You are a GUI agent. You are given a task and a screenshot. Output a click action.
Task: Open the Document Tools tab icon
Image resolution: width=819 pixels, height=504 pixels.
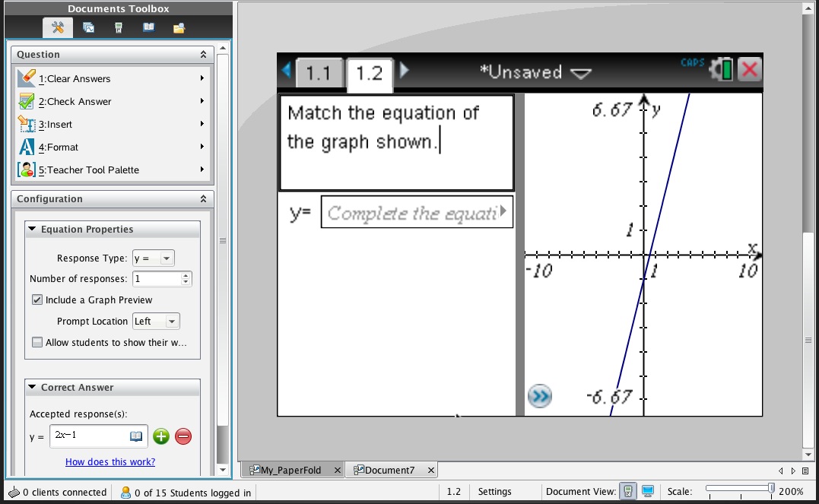tap(58, 28)
